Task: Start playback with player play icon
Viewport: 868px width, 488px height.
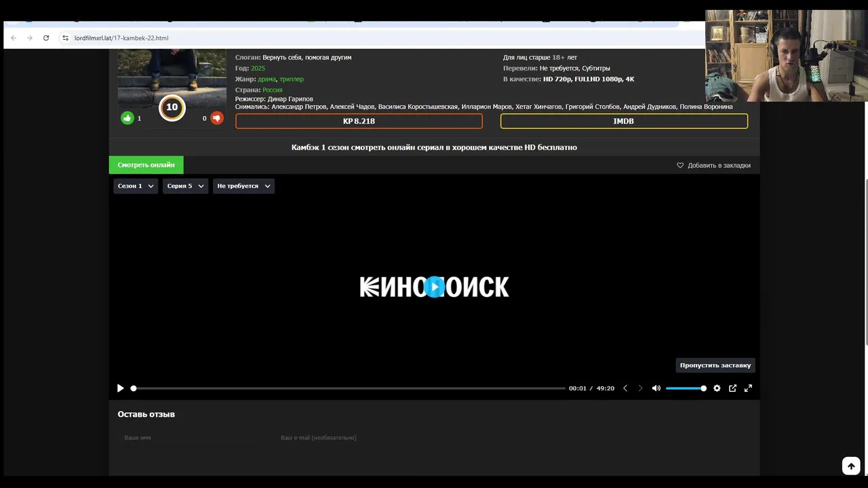Action: tap(121, 388)
